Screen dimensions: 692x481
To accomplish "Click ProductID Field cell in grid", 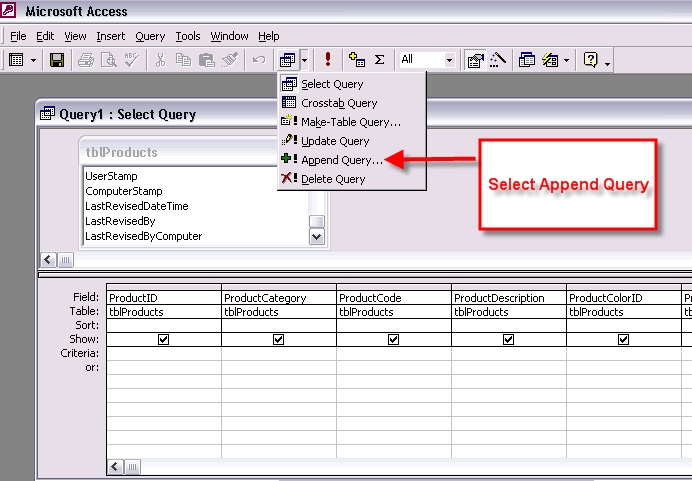I will point(164,298).
